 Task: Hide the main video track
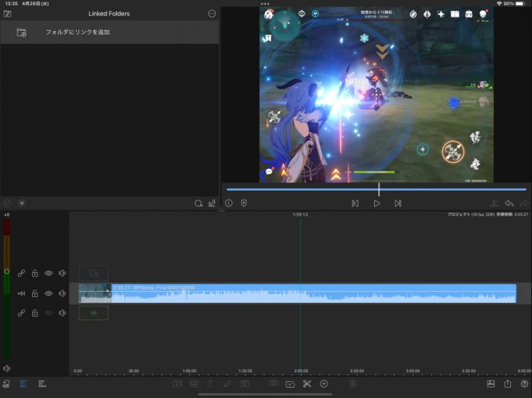click(x=48, y=293)
